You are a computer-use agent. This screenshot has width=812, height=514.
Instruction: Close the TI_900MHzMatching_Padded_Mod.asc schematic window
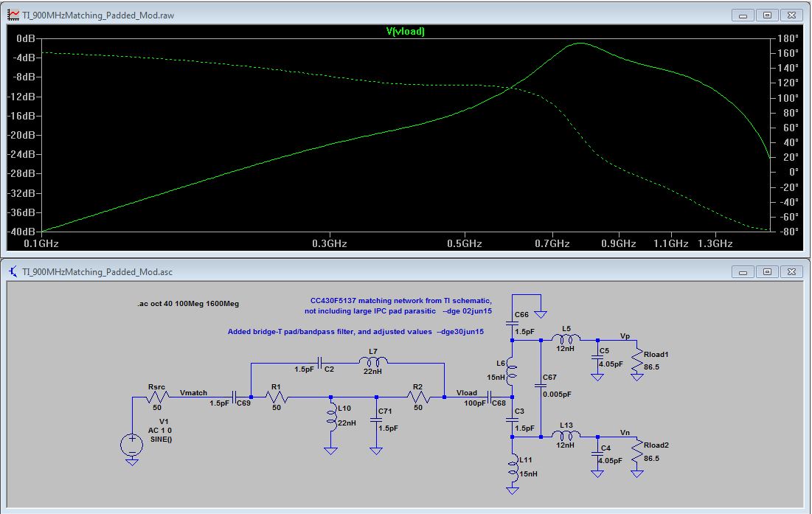[791, 272]
